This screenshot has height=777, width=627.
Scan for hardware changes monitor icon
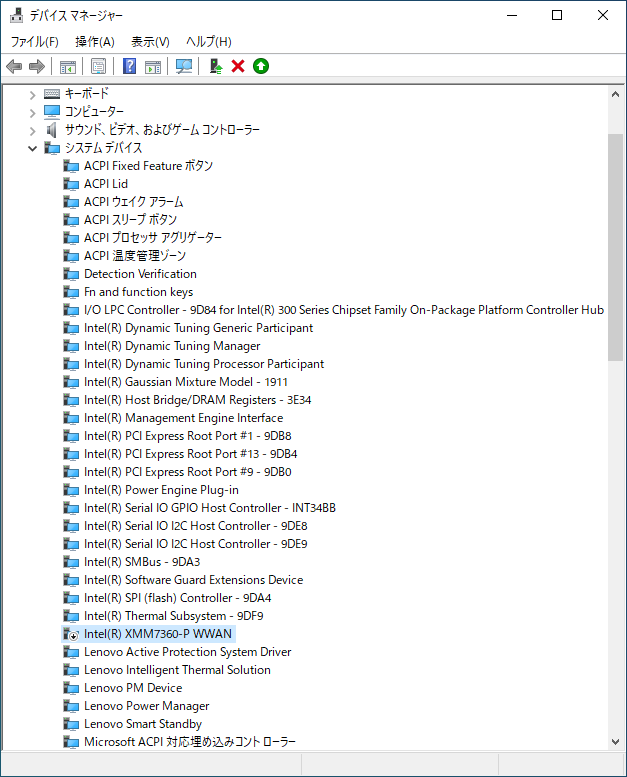pos(184,66)
